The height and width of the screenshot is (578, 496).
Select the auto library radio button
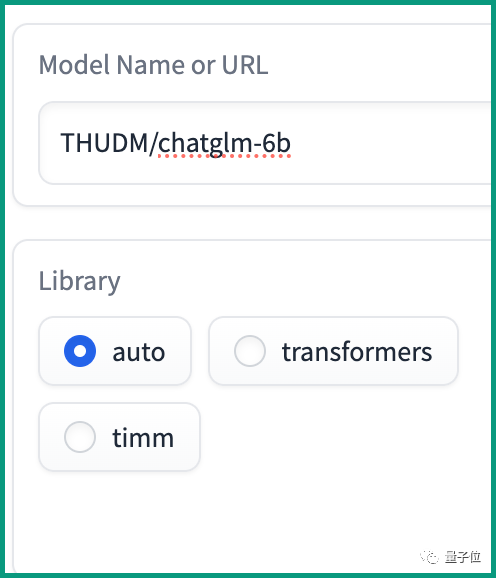point(80,351)
